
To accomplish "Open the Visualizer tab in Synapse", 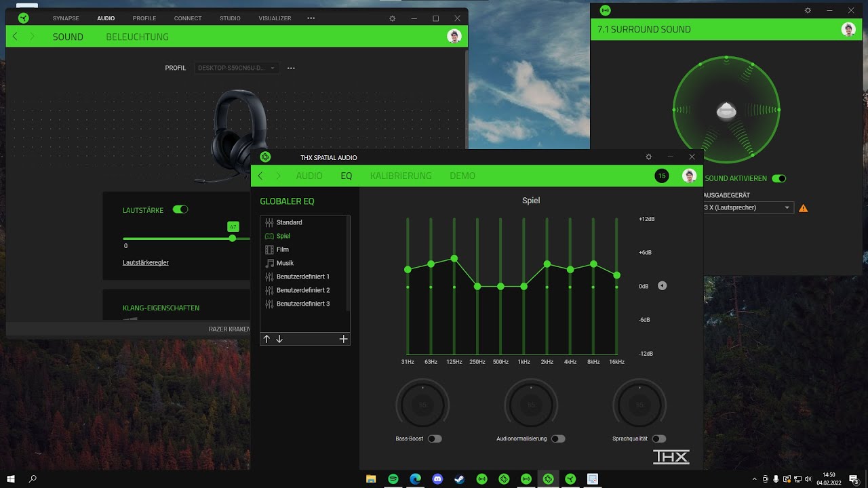I will 275,18.
